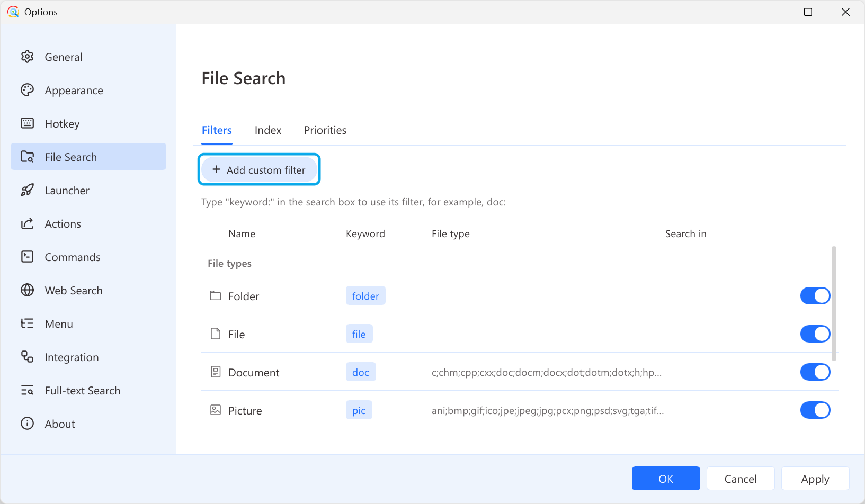Viewport: 865px width, 504px height.
Task: Turn off the Document filter toggle
Action: click(x=815, y=372)
